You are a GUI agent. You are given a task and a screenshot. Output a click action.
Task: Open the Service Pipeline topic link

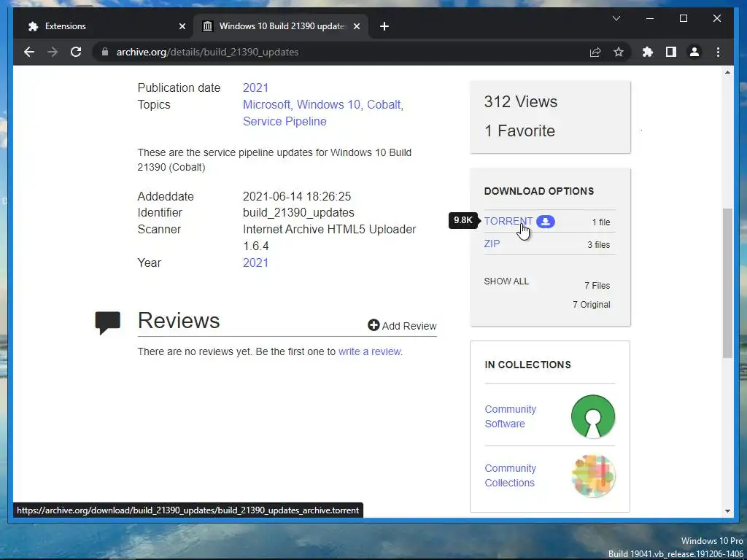[285, 121]
